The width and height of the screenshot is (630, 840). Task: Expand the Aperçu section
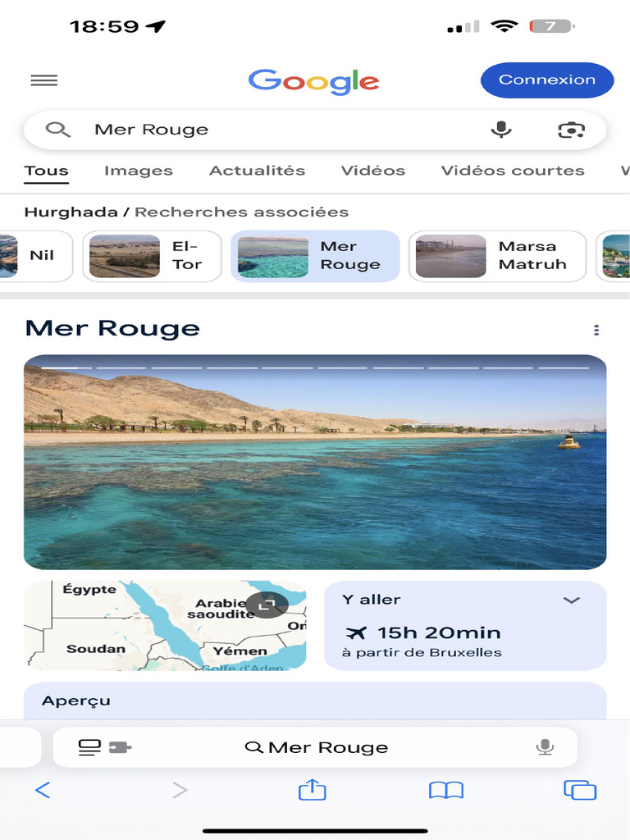pos(315,701)
